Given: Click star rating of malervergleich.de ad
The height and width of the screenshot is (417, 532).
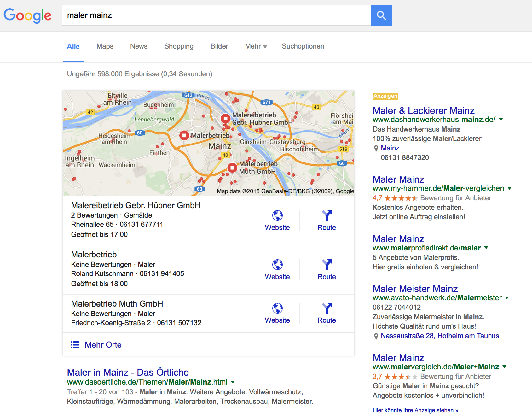Looking at the screenshot, I should 401,377.
